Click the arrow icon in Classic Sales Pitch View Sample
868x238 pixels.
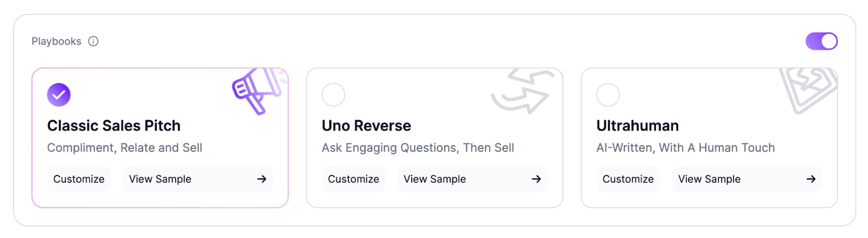coord(261,179)
